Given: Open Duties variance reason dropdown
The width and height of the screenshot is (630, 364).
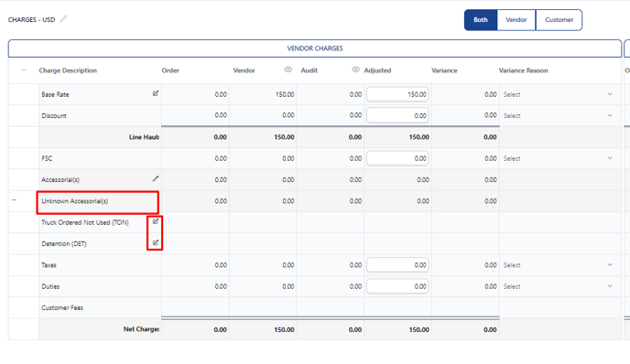Looking at the screenshot, I should [x=558, y=286].
